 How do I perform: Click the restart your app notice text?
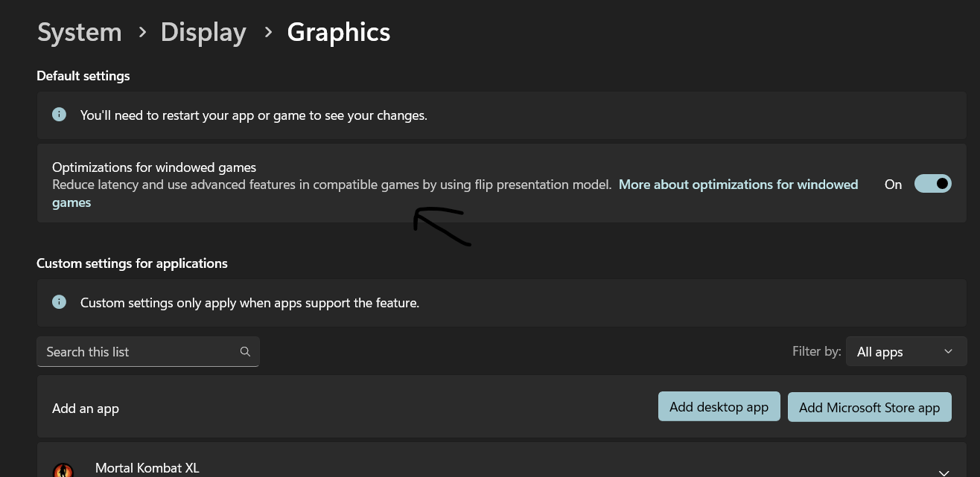254,115
